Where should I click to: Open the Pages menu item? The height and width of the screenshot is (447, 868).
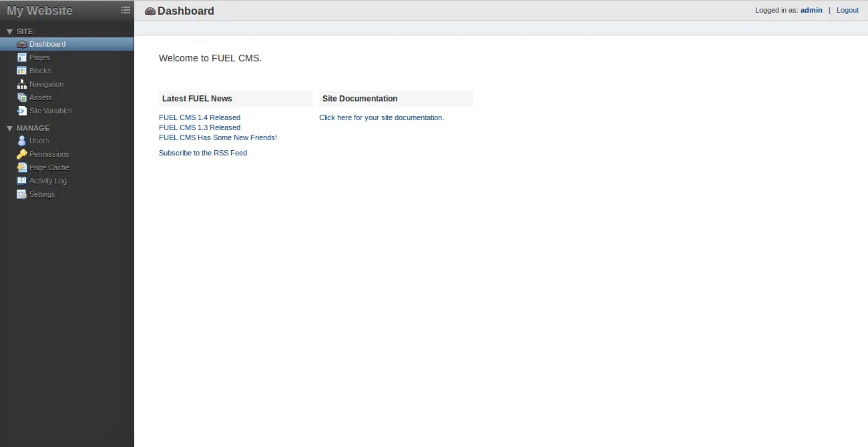point(67,57)
